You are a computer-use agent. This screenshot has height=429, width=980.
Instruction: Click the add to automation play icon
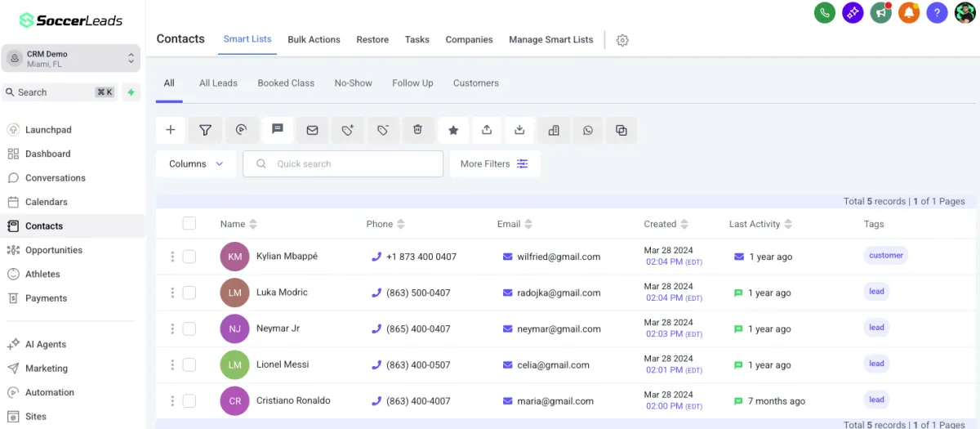[x=241, y=130]
